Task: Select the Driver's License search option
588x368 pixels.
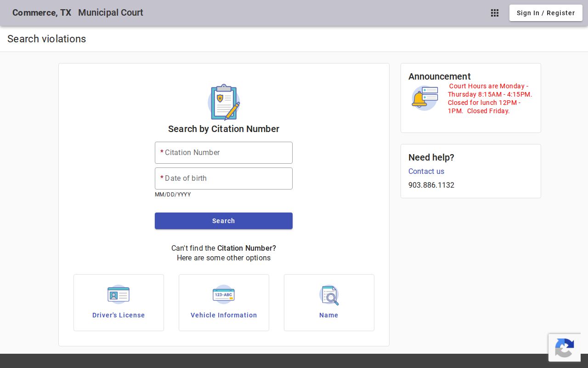Action: coord(119,303)
